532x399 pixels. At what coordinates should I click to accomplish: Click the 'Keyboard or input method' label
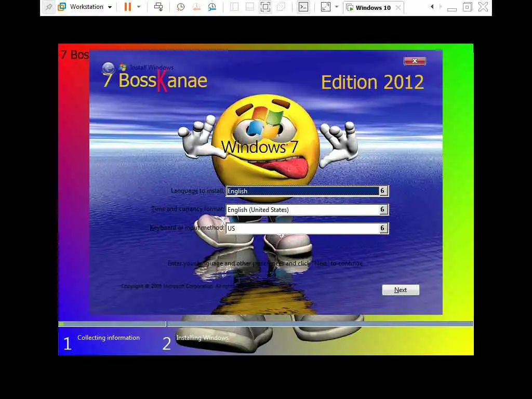(x=187, y=228)
